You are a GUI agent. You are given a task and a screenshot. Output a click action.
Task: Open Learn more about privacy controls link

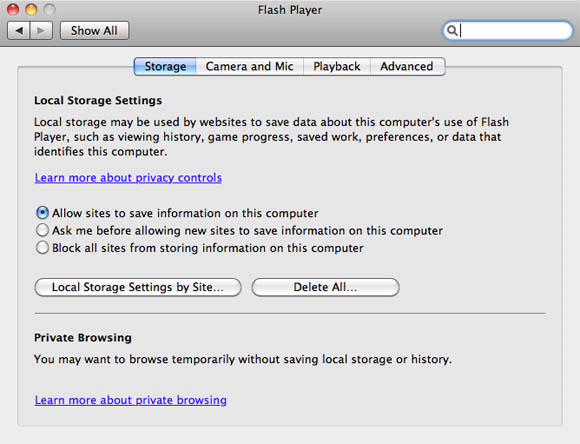pyautogui.click(x=128, y=178)
